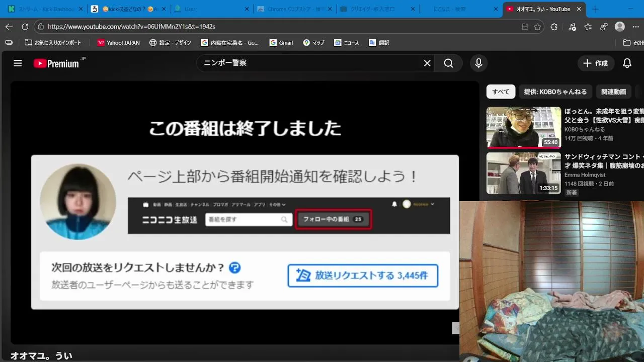
Task: Click 1148 回視聴・2 日前 text
Action: click(589, 184)
